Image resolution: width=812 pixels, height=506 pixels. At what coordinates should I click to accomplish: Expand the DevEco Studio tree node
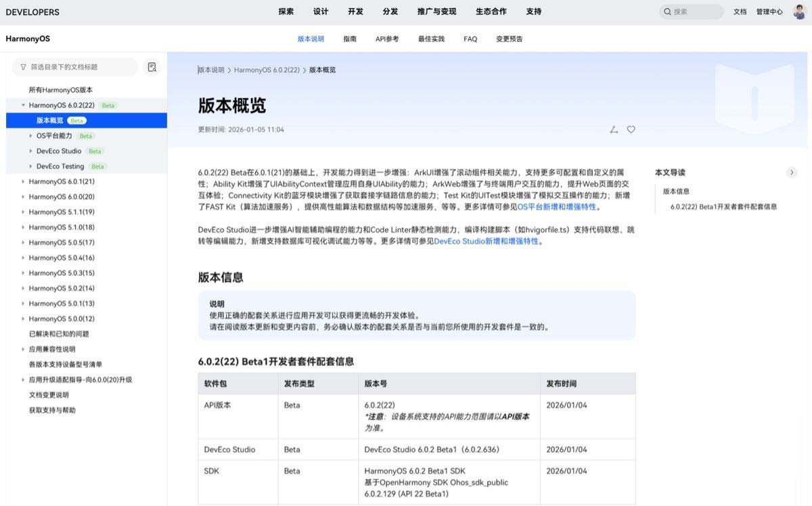[30, 151]
